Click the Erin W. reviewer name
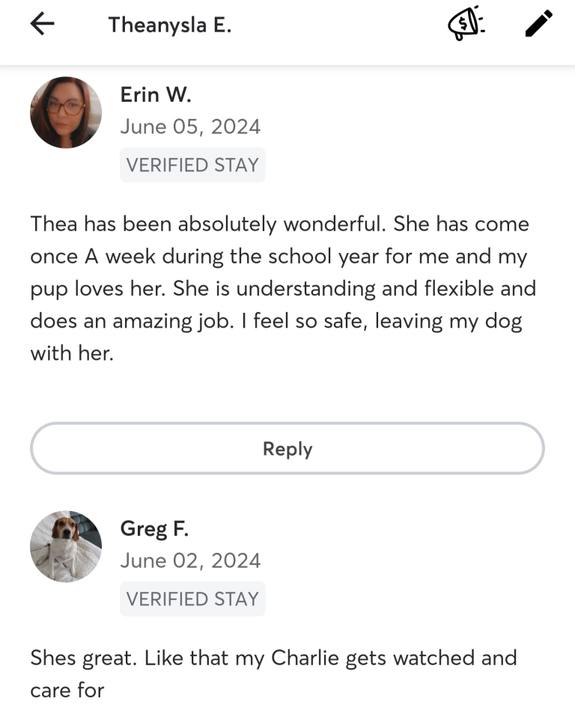Viewport: 575px width, 728px height. [156, 94]
